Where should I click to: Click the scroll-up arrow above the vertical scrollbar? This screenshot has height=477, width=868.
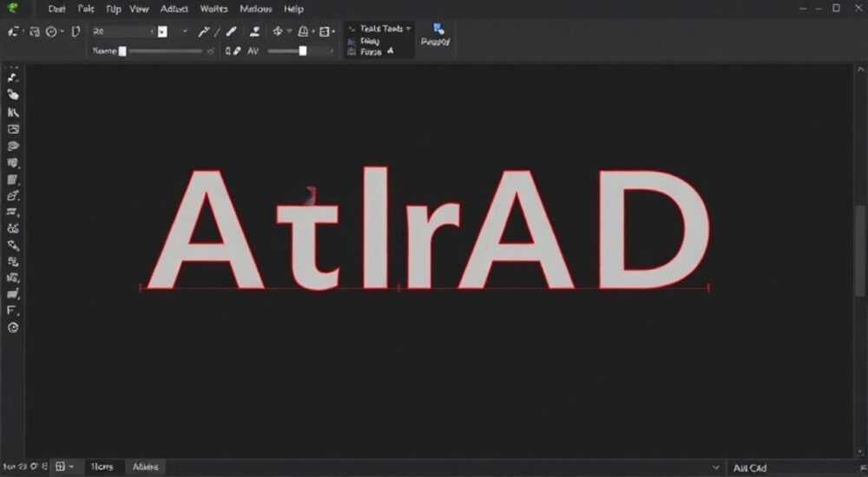pos(860,69)
